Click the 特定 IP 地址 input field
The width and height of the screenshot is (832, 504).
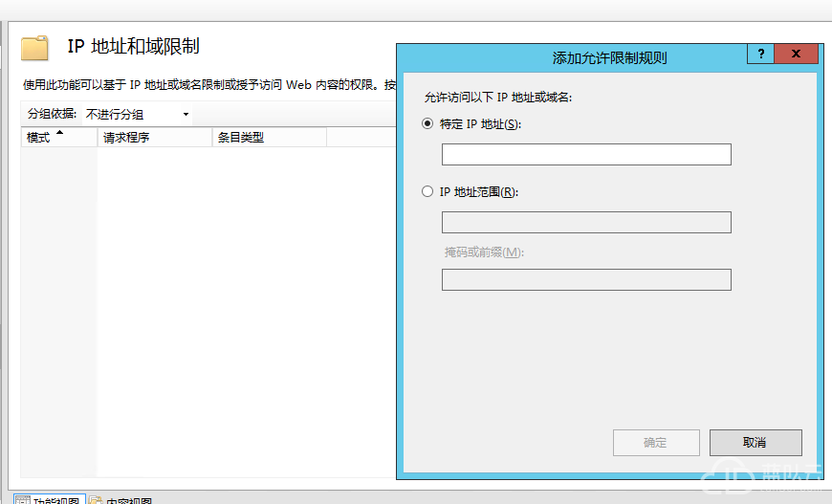(586, 154)
